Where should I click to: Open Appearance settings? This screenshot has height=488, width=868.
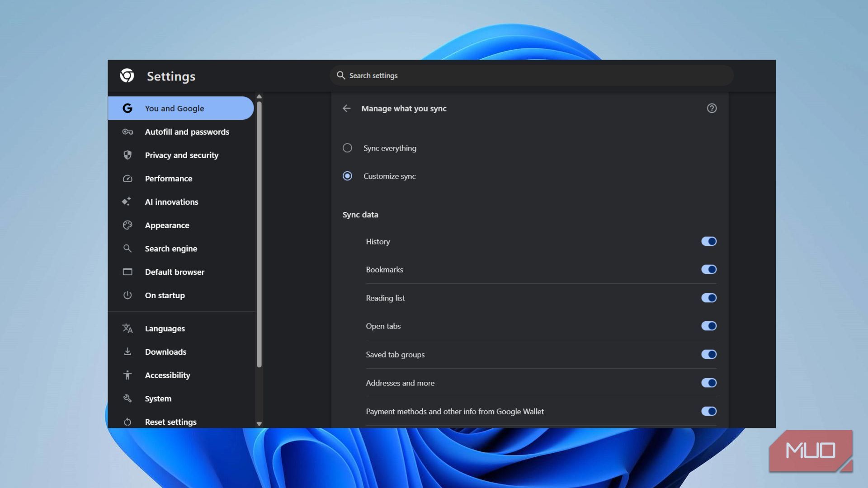(181, 225)
